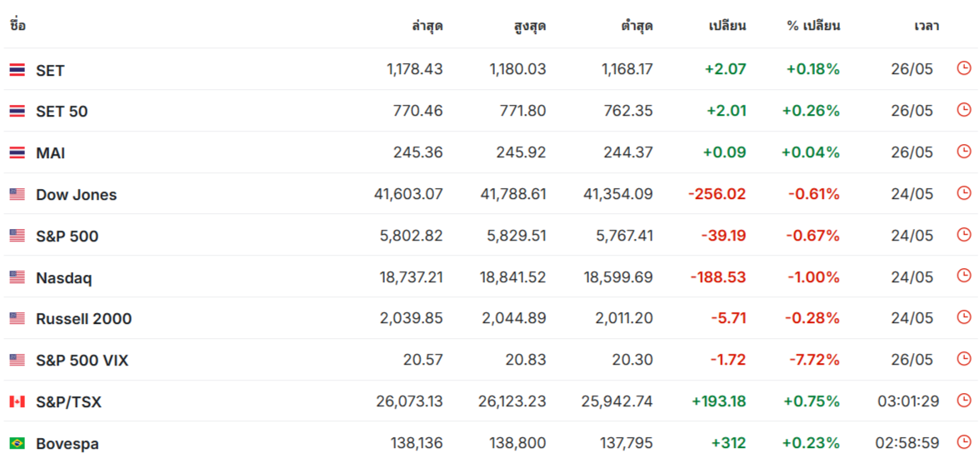Sort by the % เปลี่ยน column header
980x458 pixels.
813,27
